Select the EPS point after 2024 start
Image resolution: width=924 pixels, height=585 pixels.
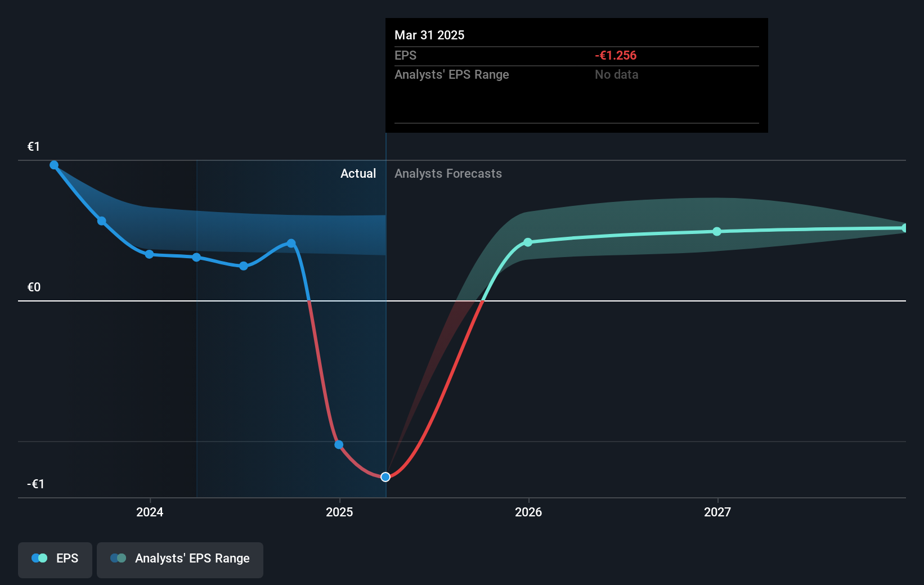196,257
